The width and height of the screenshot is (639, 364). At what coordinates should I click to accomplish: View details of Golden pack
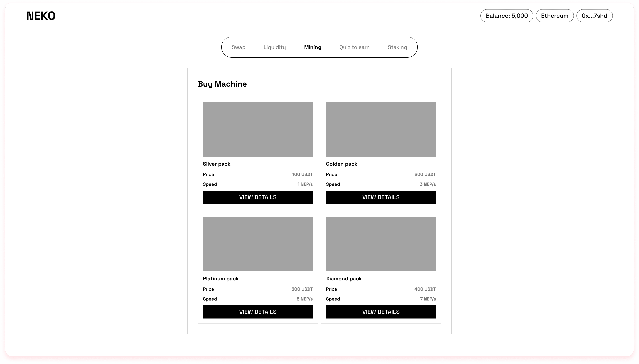pyautogui.click(x=381, y=197)
